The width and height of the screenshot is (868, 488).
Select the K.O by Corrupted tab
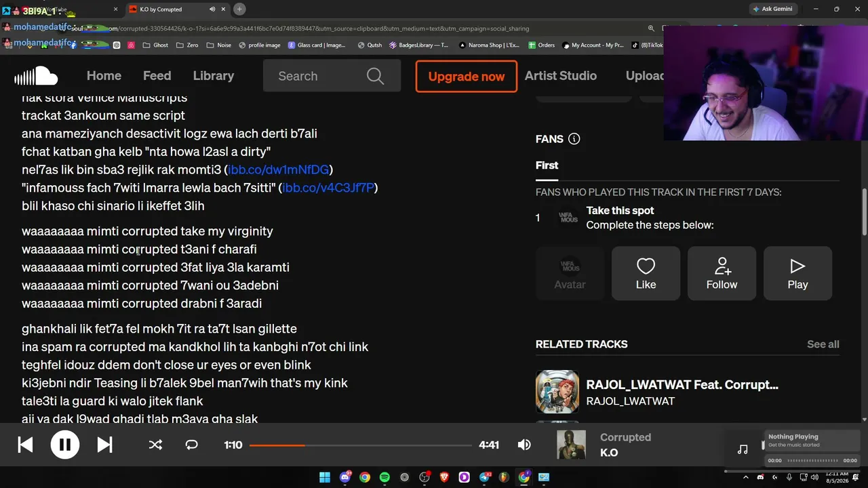176,9
